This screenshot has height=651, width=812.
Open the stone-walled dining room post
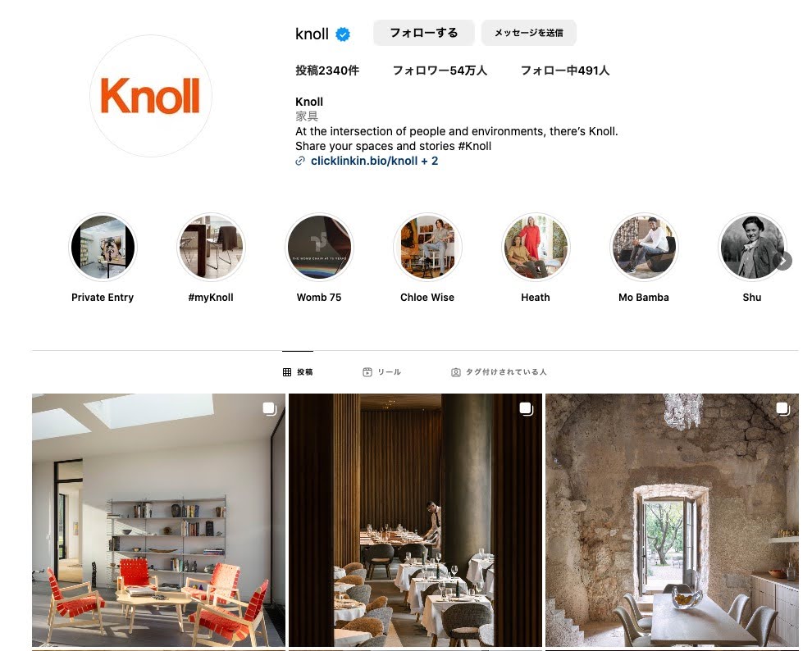coord(672,520)
